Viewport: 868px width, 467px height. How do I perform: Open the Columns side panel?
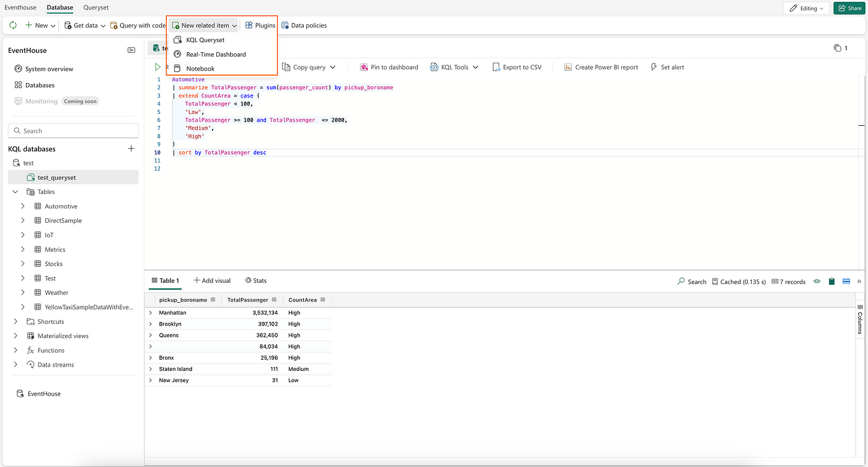(x=860, y=319)
